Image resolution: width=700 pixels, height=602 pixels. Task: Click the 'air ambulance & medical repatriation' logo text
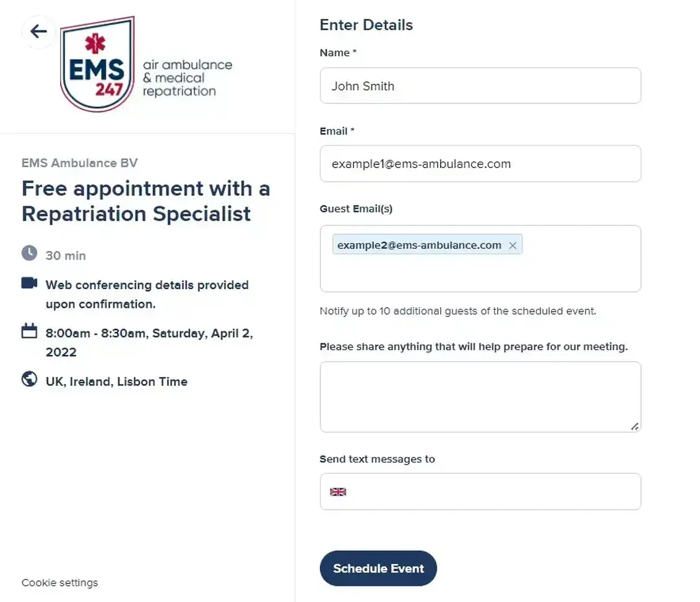tap(187, 78)
